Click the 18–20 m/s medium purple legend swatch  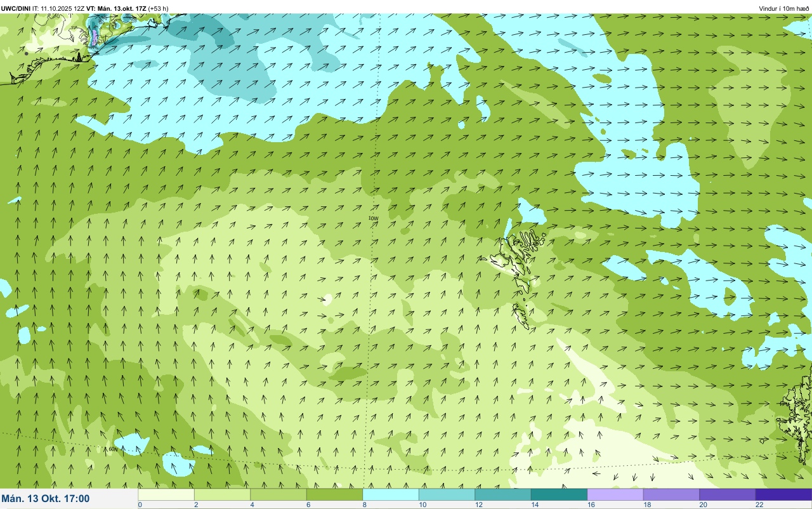(671, 494)
